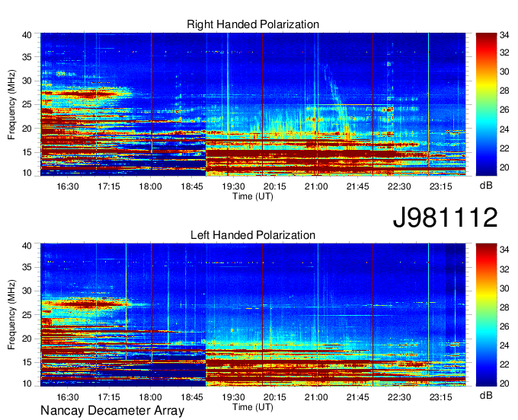Click the 22:30 tick label on the bottom plot
518x420 pixels.
(x=399, y=397)
